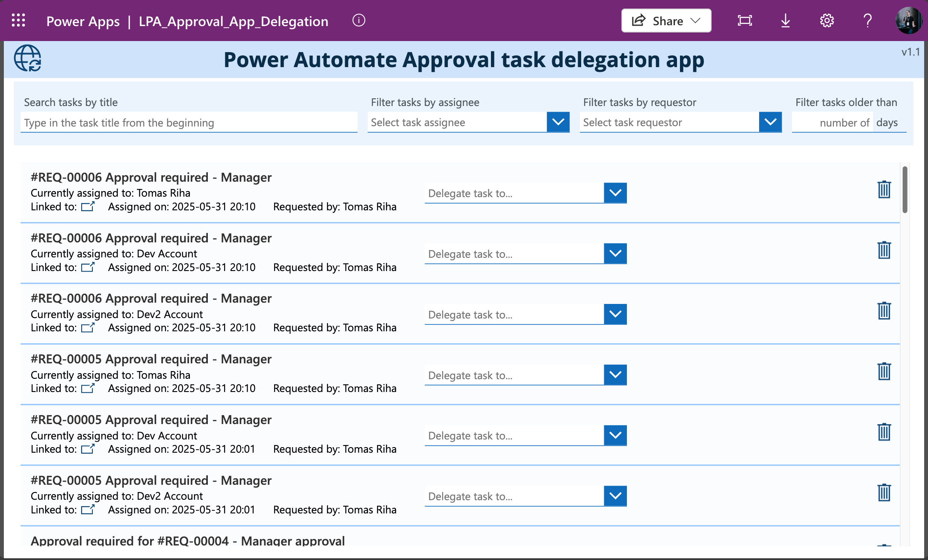Viewport: 928px width, 560px height.
Task: Open delegate dropdown for REQ-00006 Tomas Riha task
Action: pos(615,193)
